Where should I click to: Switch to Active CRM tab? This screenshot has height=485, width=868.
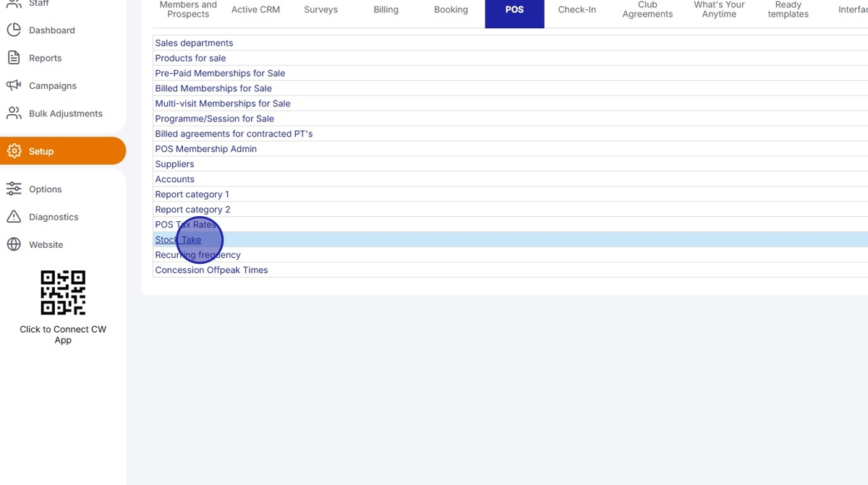[x=255, y=9]
